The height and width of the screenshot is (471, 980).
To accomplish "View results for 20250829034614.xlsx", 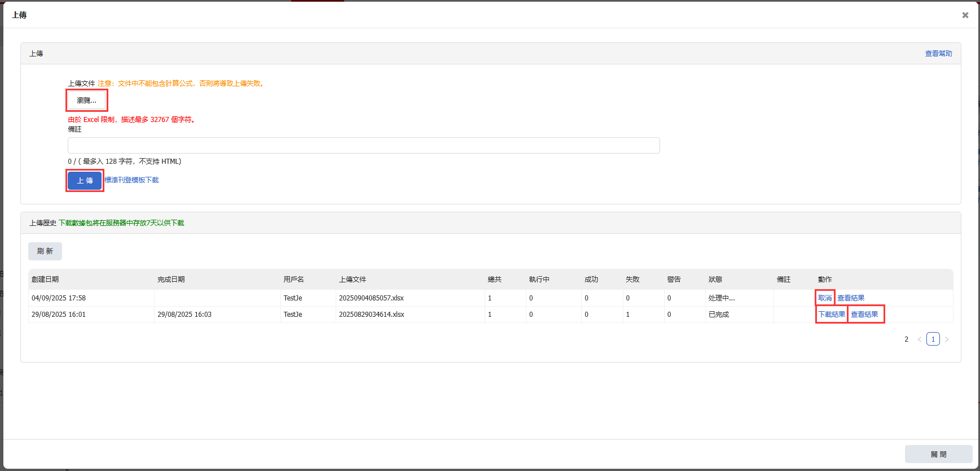I will 864,315.
